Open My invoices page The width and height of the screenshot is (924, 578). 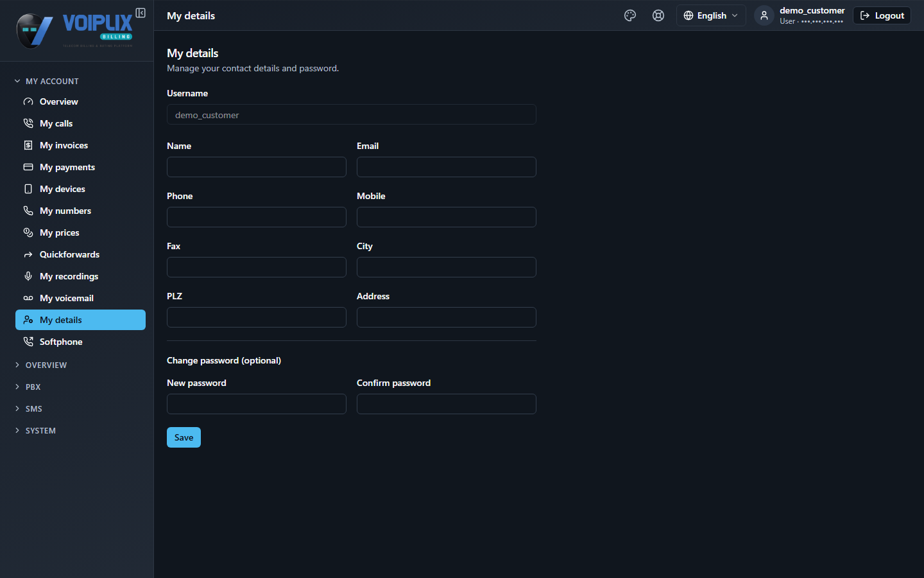[x=80, y=145]
